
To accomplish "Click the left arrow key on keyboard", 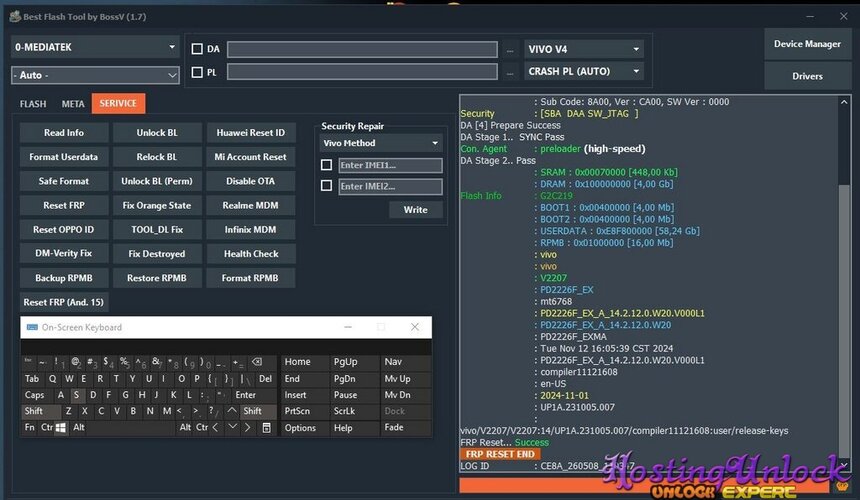I will [x=216, y=428].
